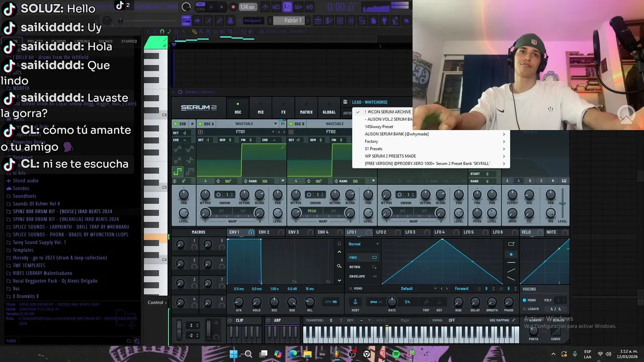Image resolution: width=644 pixels, height=362 pixels.
Task: Expand the ALISON SERUM BANK submenu
Action: coord(431,134)
